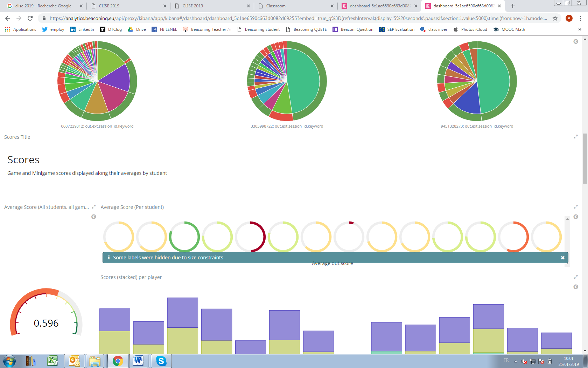Show more bookmarks with the double chevron

[580, 29]
